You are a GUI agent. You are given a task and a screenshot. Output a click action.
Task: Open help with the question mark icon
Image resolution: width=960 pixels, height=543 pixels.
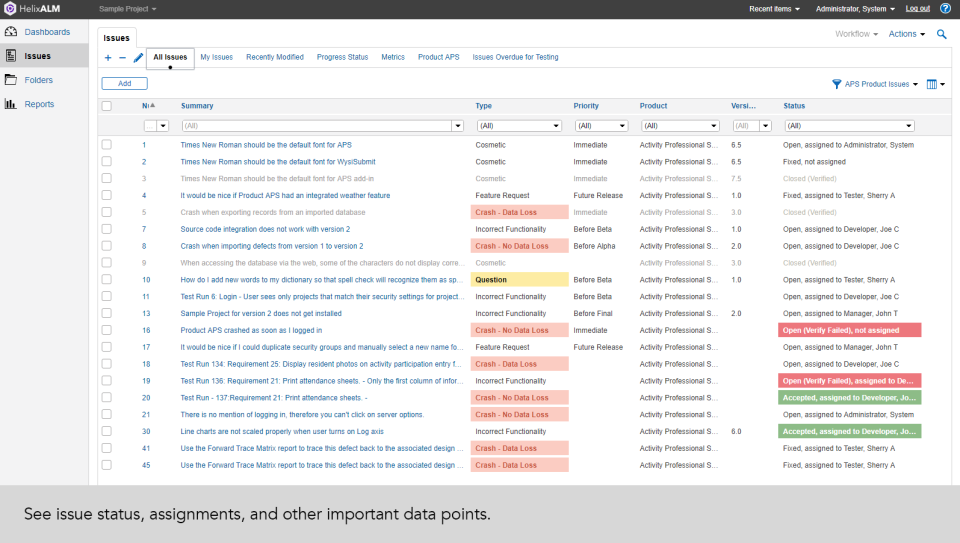[x=945, y=9]
